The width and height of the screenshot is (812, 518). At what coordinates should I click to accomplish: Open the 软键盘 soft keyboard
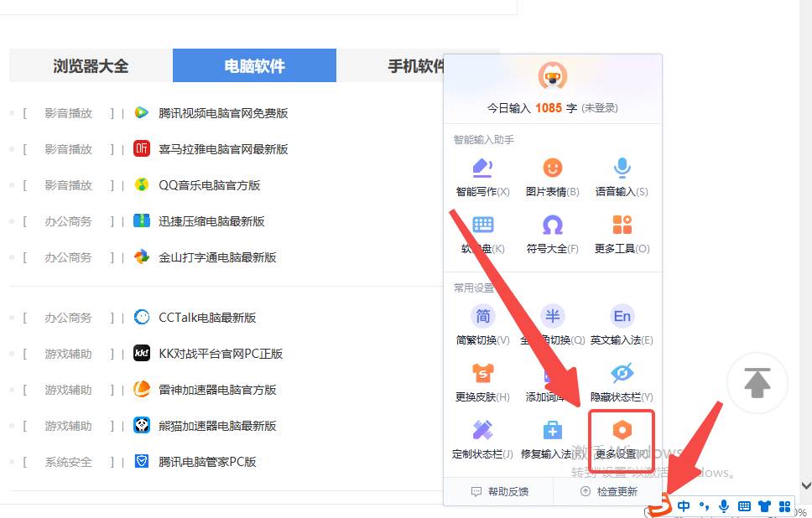(482, 235)
